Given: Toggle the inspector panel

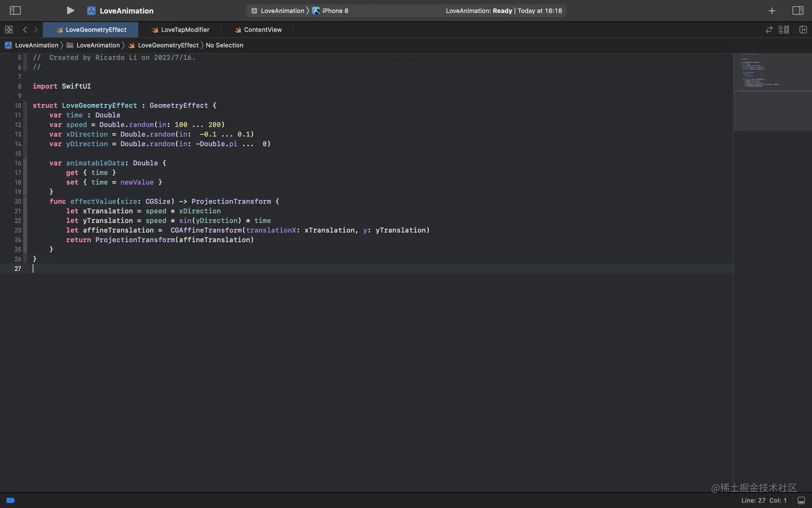Looking at the screenshot, I should pyautogui.click(x=798, y=11).
